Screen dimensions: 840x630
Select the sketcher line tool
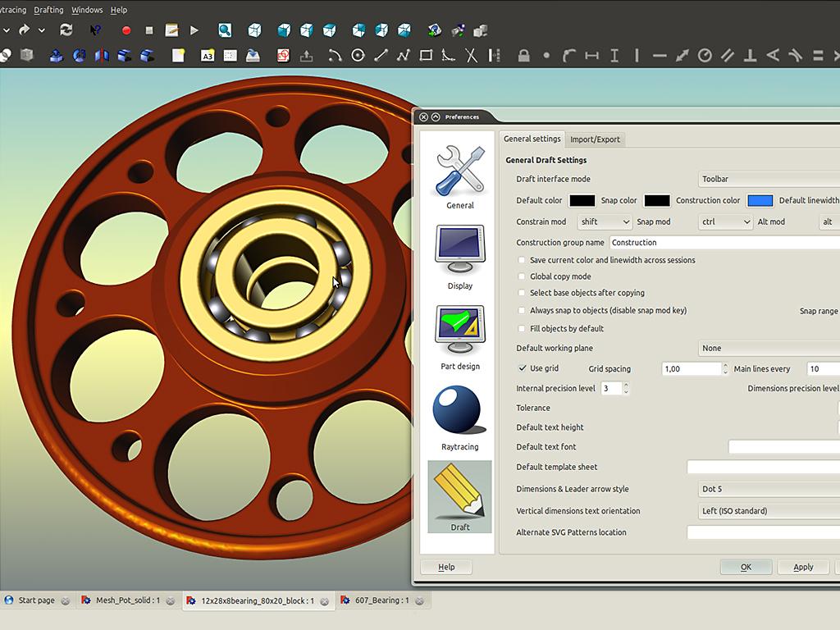(x=381, y=55)
